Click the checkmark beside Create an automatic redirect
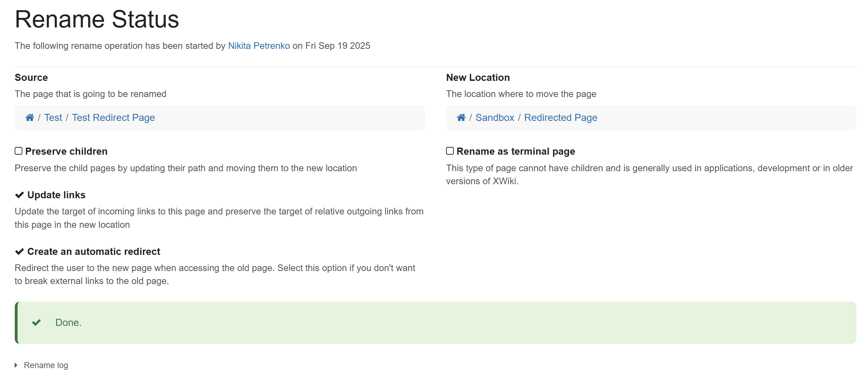868x386 pixels. coord(19,251)
